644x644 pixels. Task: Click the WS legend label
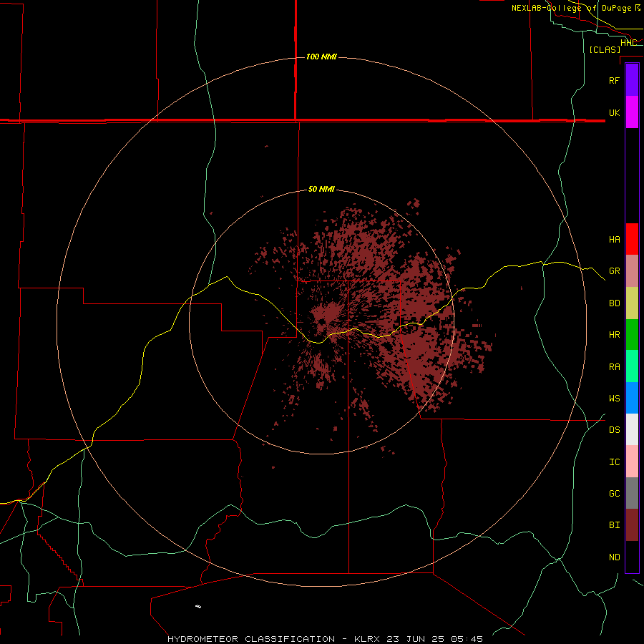[x=614, y=398]
